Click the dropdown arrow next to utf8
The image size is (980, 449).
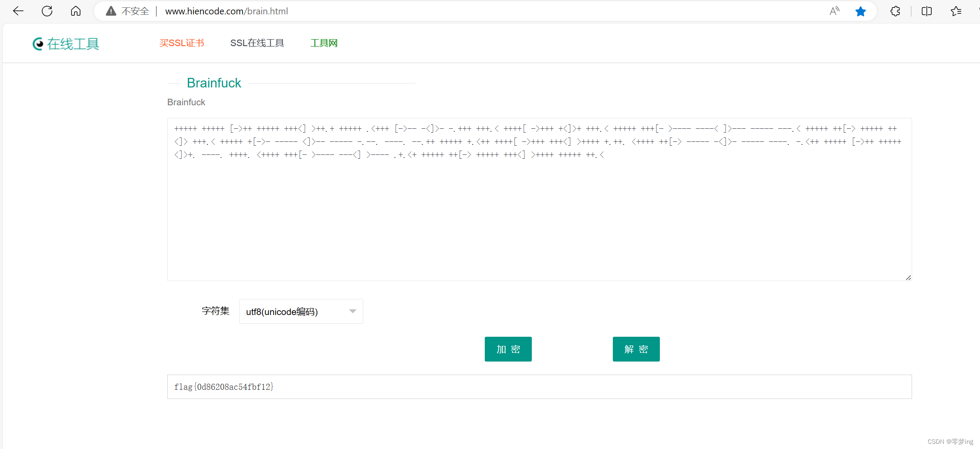(352, 311)
